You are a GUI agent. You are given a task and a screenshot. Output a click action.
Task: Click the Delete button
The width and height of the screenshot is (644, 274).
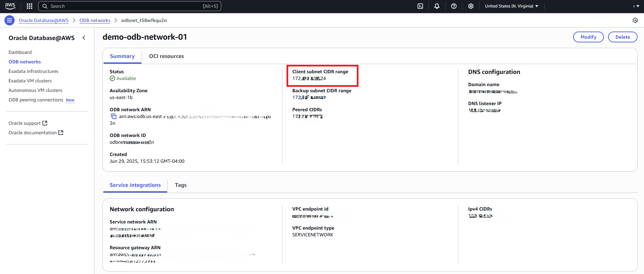tap(623, 37)
